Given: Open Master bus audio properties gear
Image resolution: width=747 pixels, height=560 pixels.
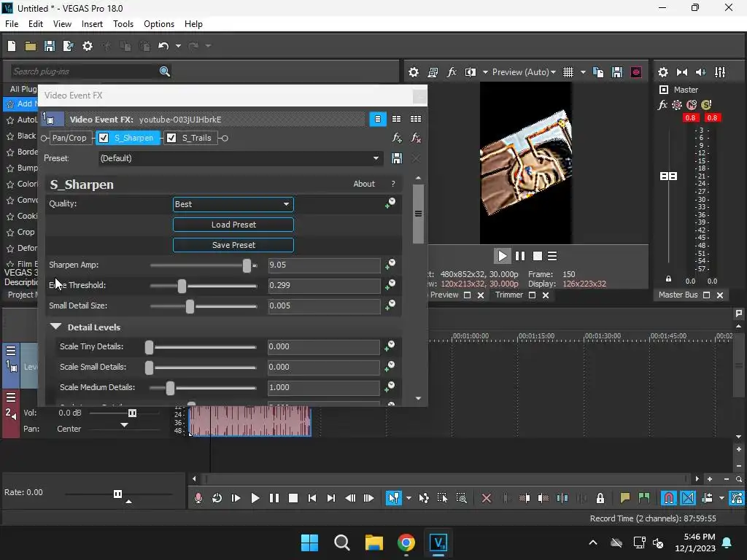Looking at the screenshot, I should [662, 72].
